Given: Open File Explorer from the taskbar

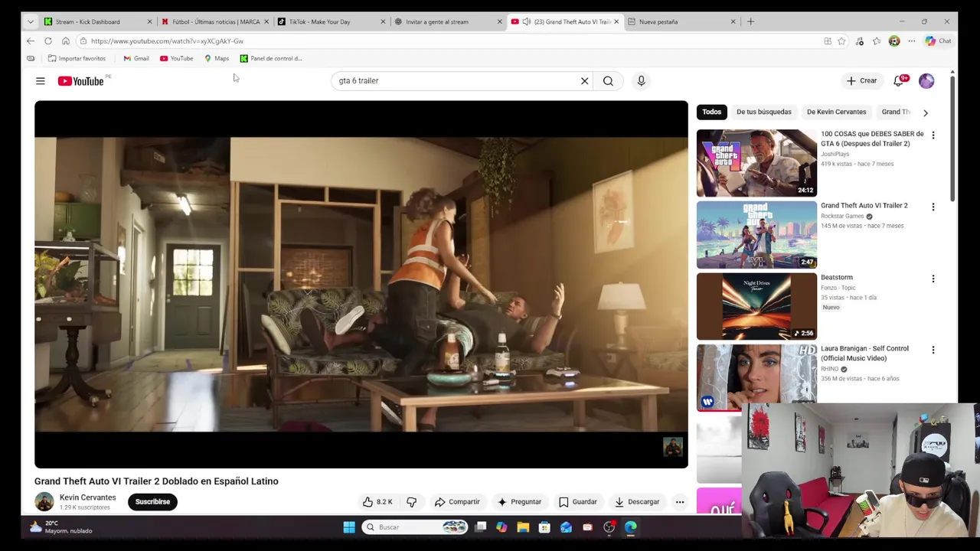Looking at the screenshot, I should point(523,527).
